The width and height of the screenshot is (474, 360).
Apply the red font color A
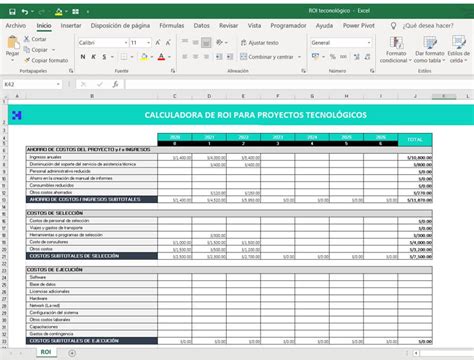(161, 57)
